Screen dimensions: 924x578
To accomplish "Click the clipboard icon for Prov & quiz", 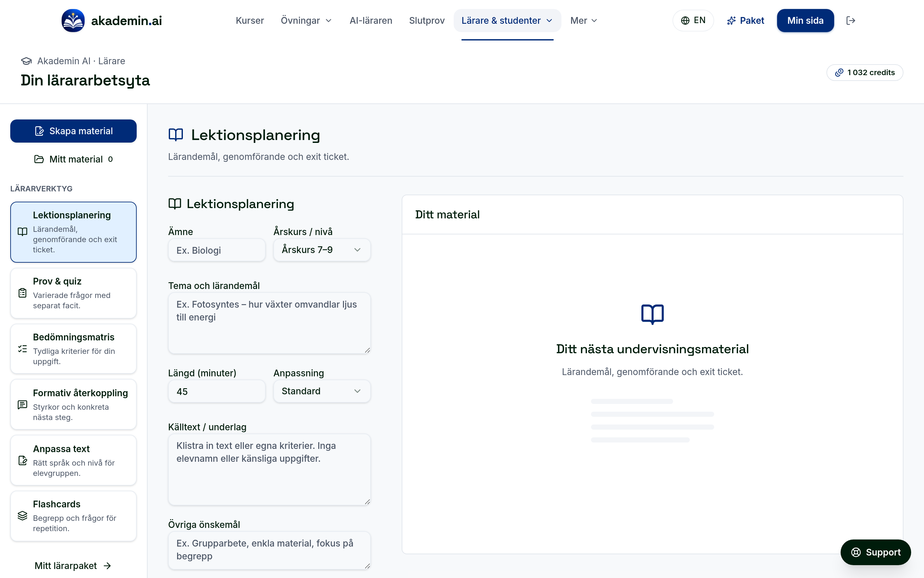I will click(x=22, y=293).
